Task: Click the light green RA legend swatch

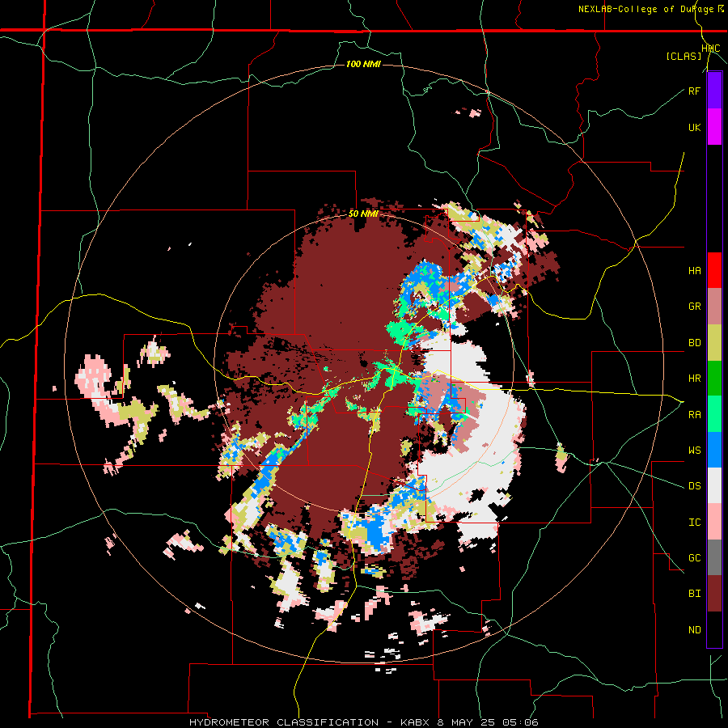Action: coord(714,414)
